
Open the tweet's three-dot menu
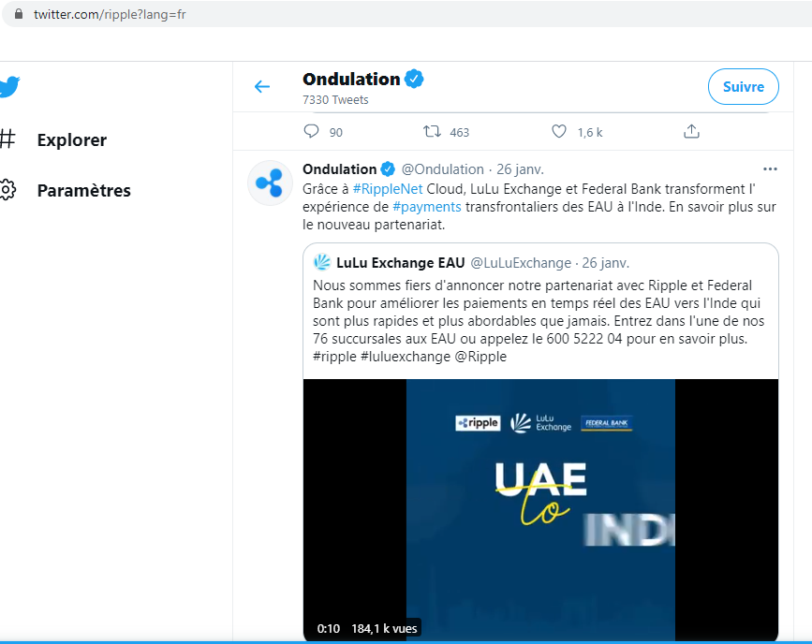click(770, 169)
